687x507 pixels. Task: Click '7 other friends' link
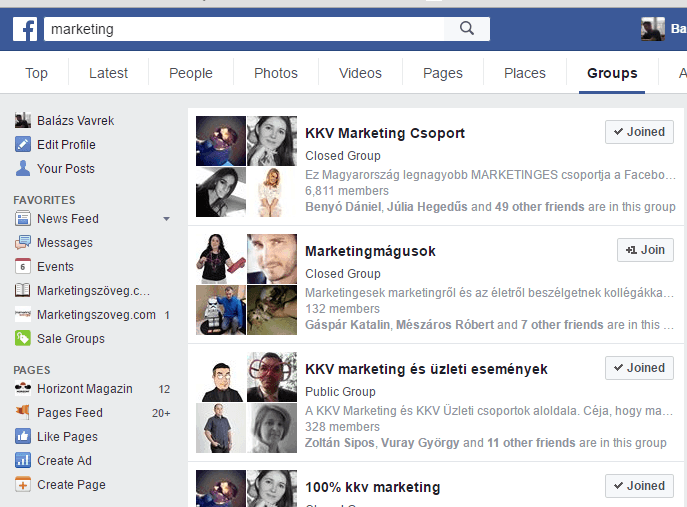[x=563, y=325]
